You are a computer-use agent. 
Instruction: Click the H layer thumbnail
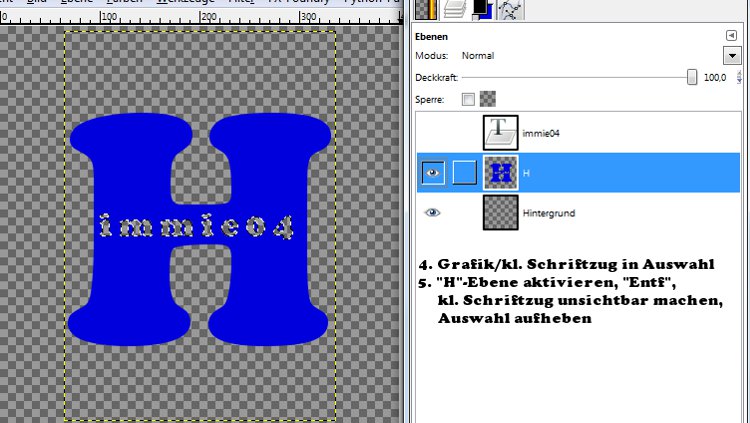[500, 173]
